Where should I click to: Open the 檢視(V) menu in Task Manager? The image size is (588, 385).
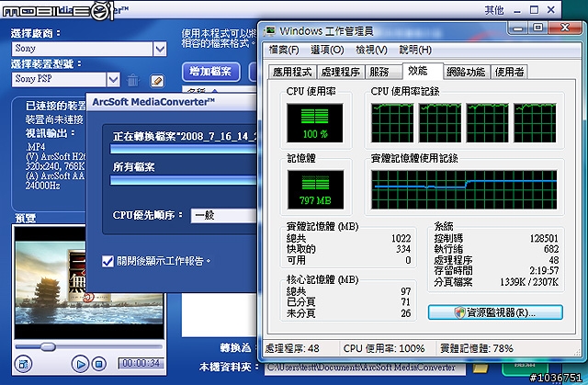pos(371,50)
